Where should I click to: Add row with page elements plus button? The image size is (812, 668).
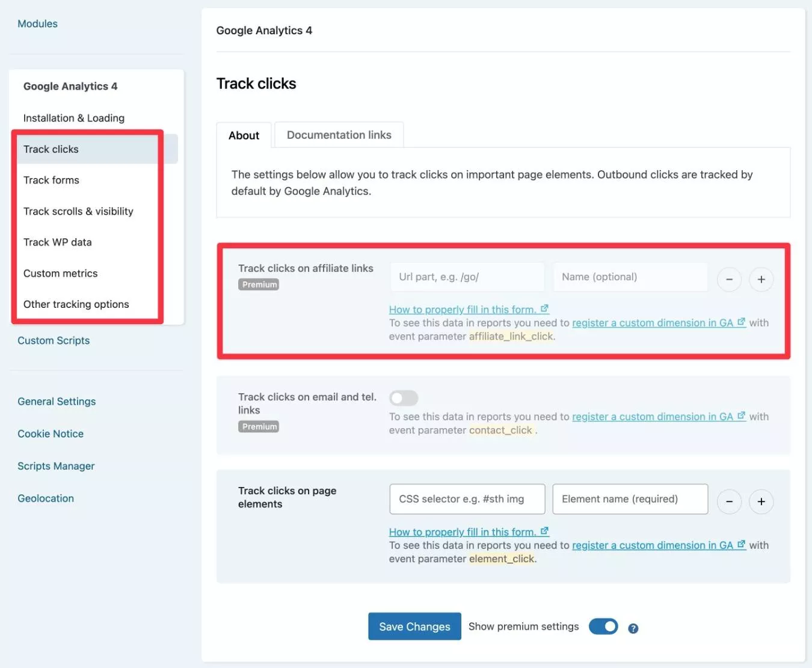tap(761, 501)
